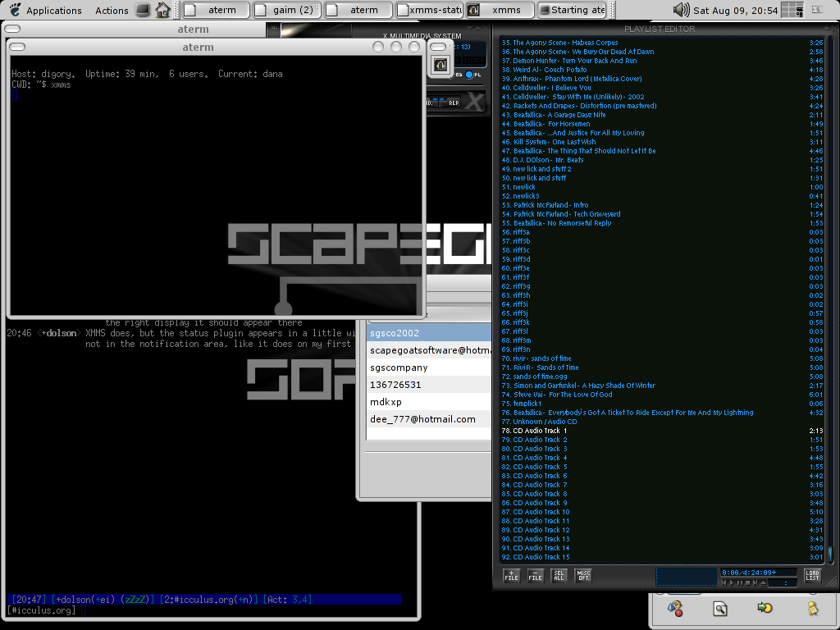The image size is (840, 630).
Task: Open the Applications menu
Action: pyautogui.click(x=53, y=10)
